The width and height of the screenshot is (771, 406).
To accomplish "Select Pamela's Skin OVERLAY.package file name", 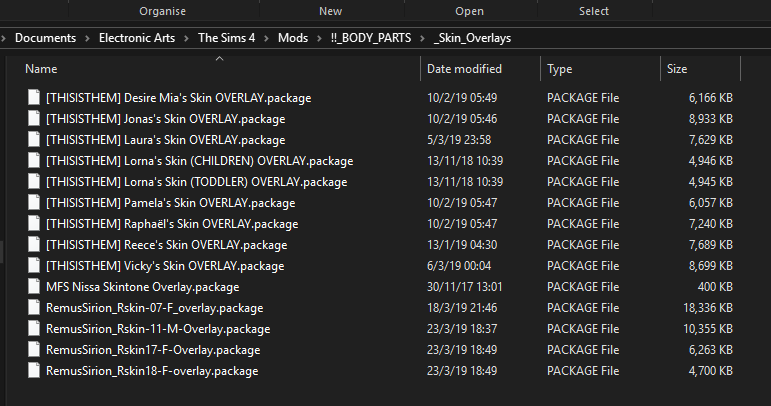I will pos(171,203).
